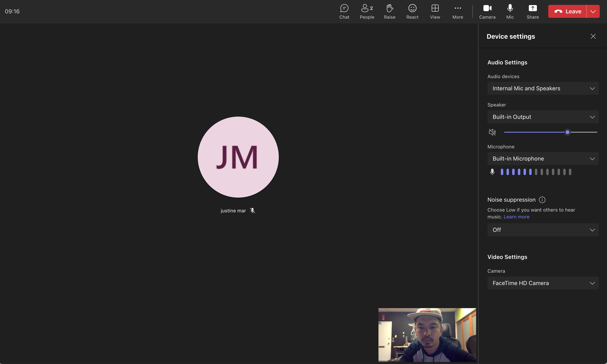The height and width of the screenshot is (364, 607).
Task: Show the People participants list
Action: point(367,11)
